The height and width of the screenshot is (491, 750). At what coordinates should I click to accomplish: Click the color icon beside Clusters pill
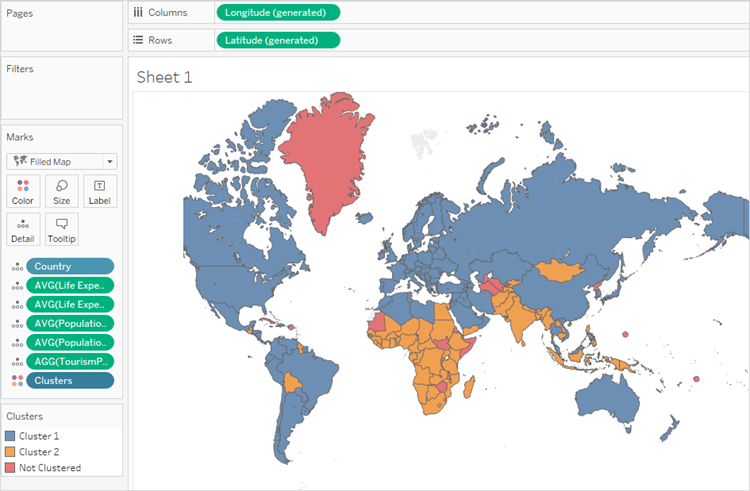(x=16, y=380)
